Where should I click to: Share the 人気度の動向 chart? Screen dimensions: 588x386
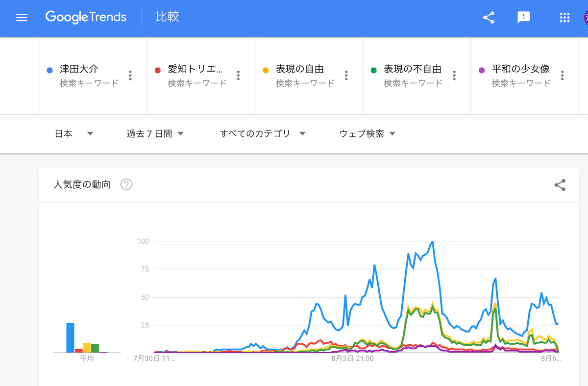click(560, 185)
